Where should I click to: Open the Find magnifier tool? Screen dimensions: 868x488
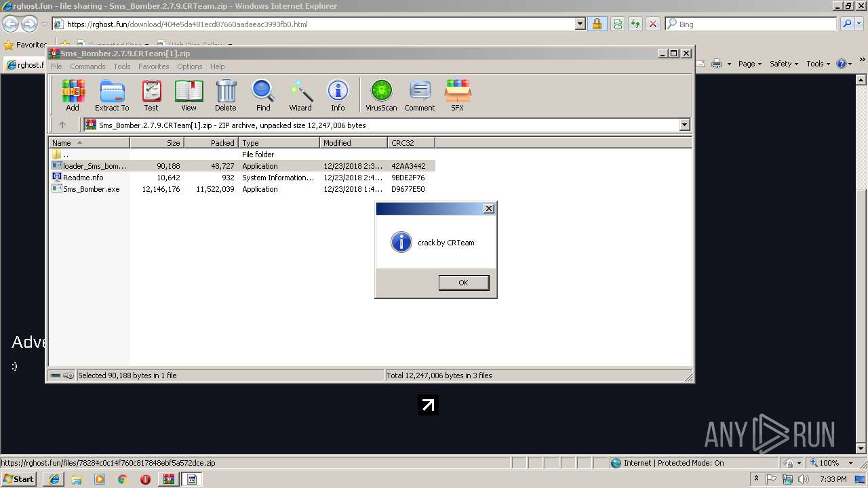263,95
